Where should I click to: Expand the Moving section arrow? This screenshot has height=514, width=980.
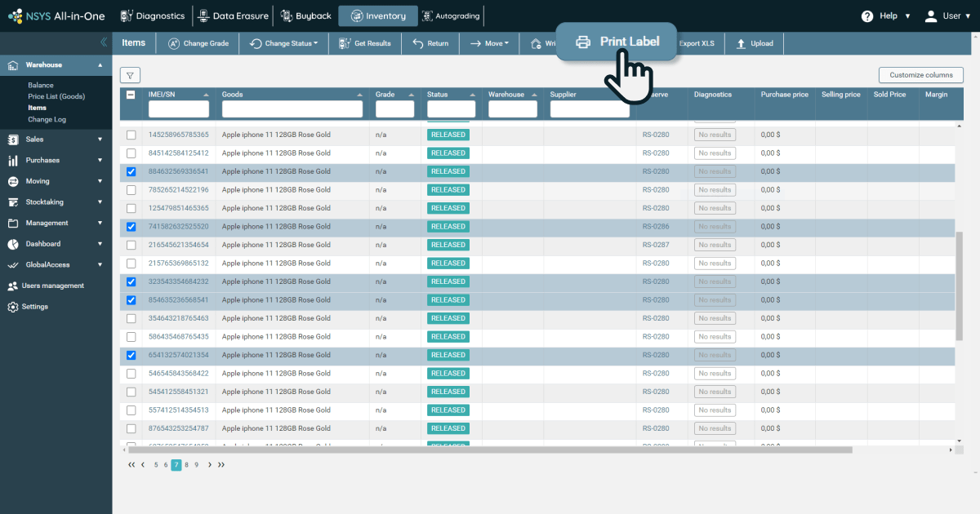point(100,181)
